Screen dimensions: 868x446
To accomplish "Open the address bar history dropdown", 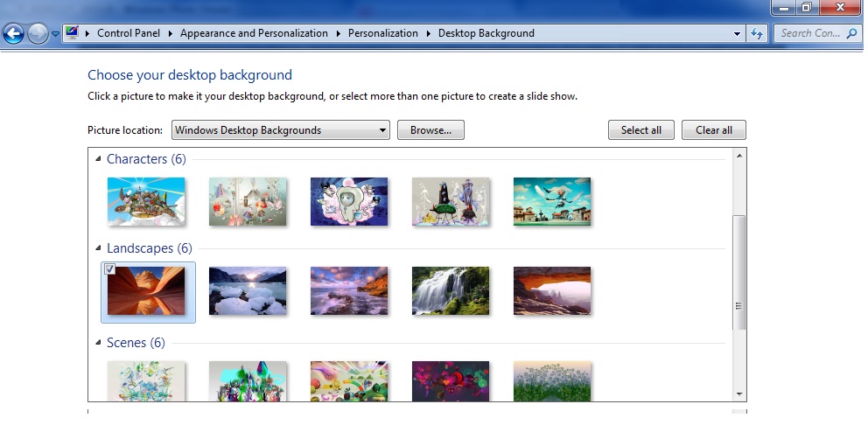I will click(737, 34).
